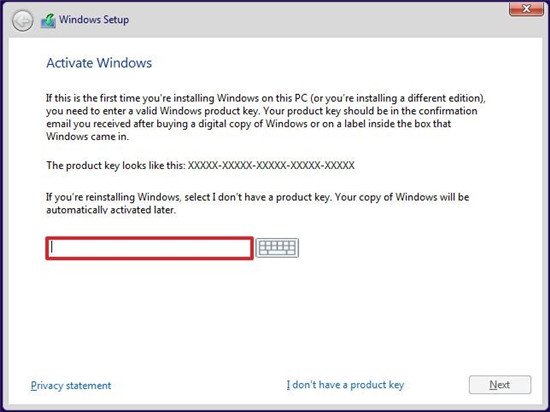Select the Activate Windows heading
Viewport: 550px width, 412px height.
point(99,63)
